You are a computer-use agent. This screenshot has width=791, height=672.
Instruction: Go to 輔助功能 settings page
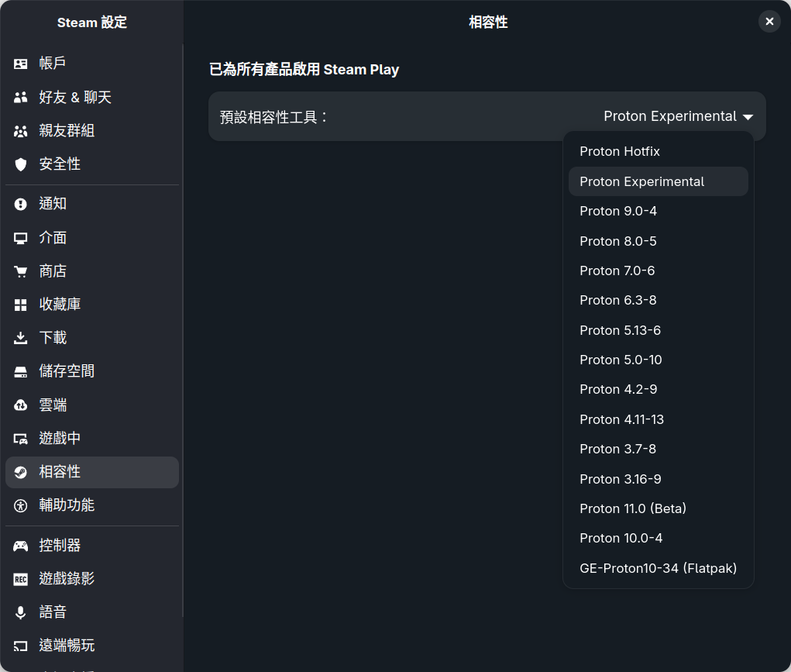point(67,505)
